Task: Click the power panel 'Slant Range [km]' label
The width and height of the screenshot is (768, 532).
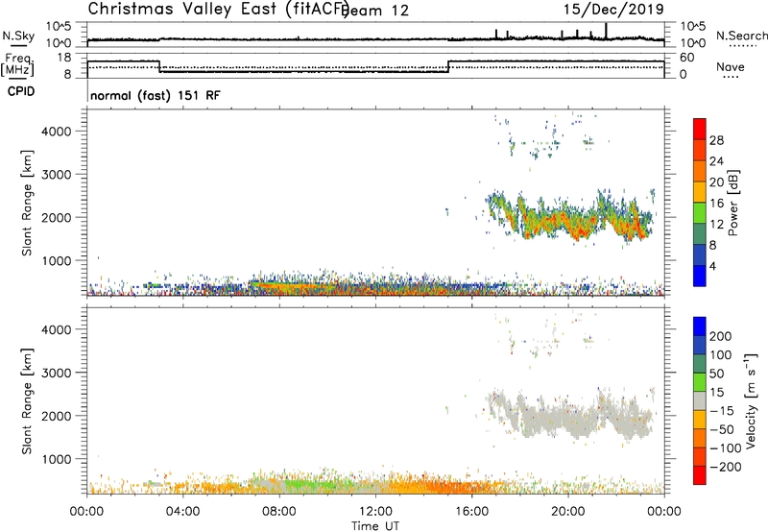Action: 27,203
